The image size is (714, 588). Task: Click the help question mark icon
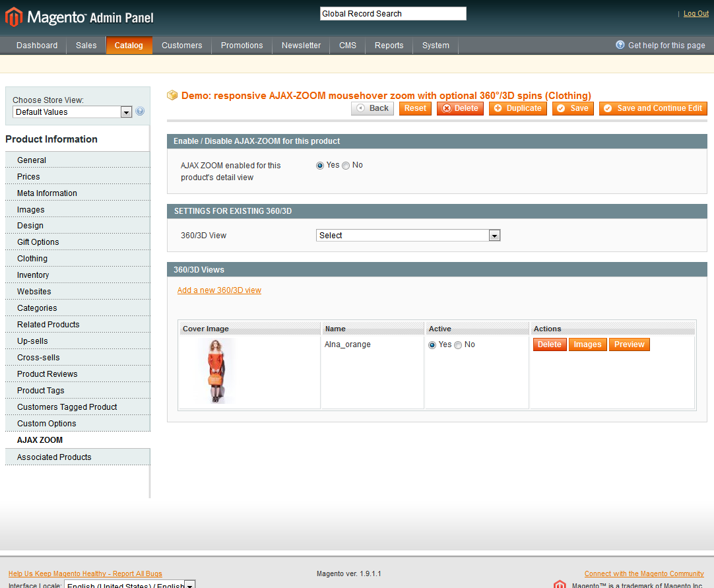620,45
